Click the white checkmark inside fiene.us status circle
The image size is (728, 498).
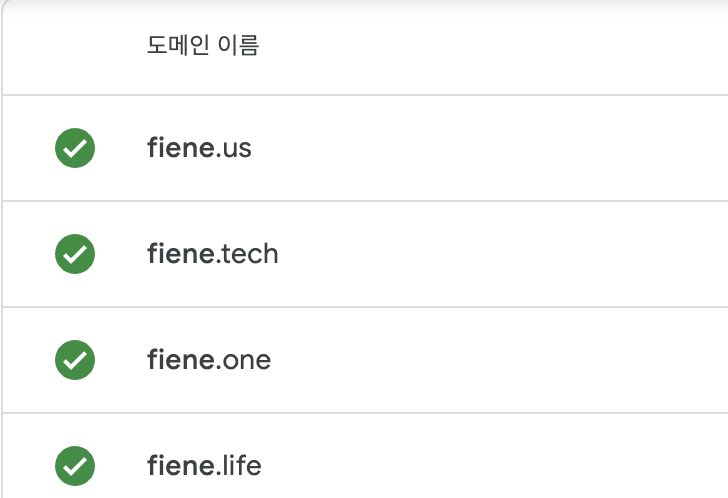tap(75, 149)
